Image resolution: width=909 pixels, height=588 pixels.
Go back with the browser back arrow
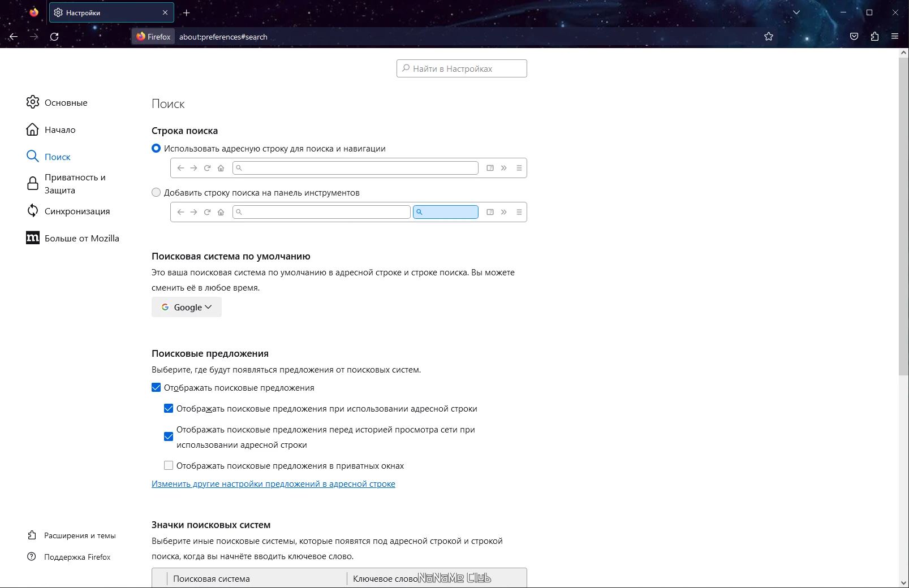pyautogui.click(x=14, y=37)
